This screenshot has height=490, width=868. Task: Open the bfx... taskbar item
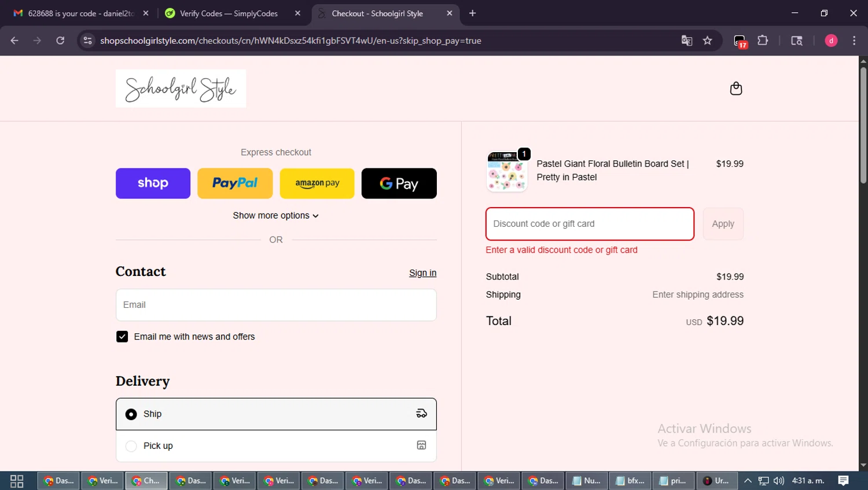point(630,481)
